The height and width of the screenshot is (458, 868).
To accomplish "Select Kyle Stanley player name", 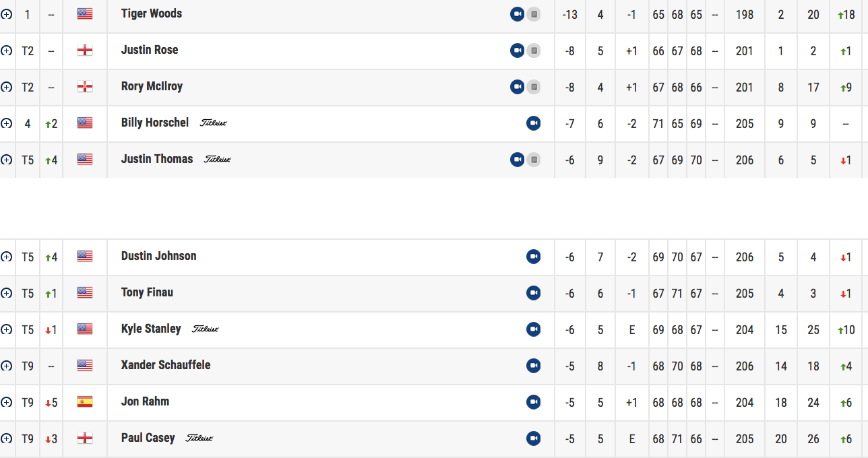I will [x=151, y=329].
